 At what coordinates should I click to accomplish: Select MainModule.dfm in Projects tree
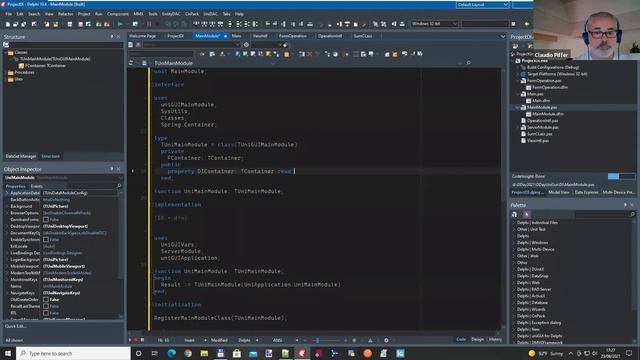(548, 114)
